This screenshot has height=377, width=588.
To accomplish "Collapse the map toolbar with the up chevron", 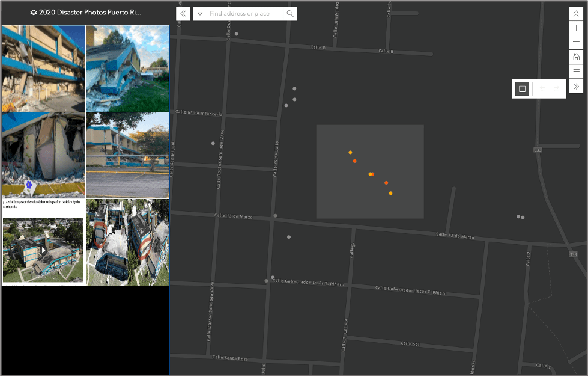I will coord(576,13).
